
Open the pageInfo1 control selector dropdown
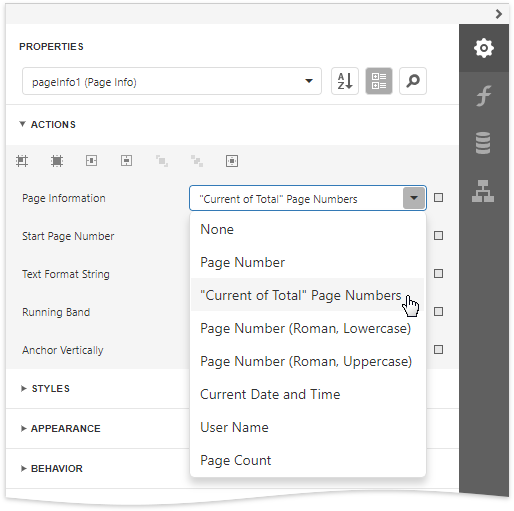(x=172, y=81)
